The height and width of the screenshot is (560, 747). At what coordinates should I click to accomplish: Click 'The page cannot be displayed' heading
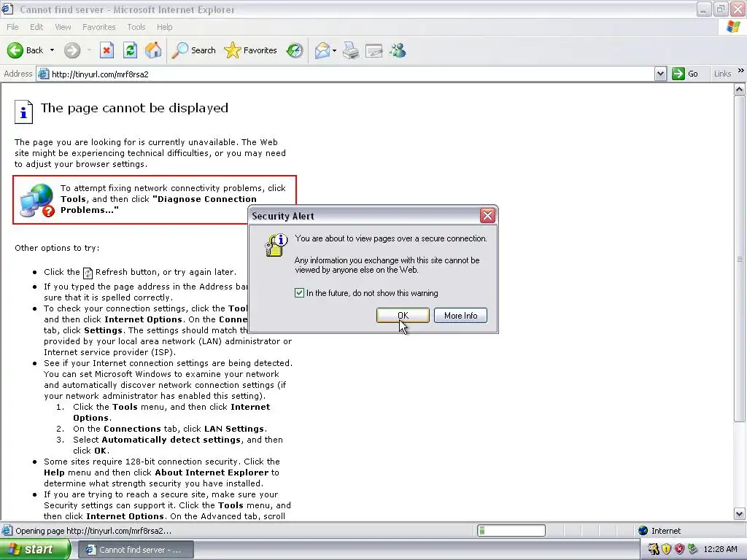pos(134,108)
